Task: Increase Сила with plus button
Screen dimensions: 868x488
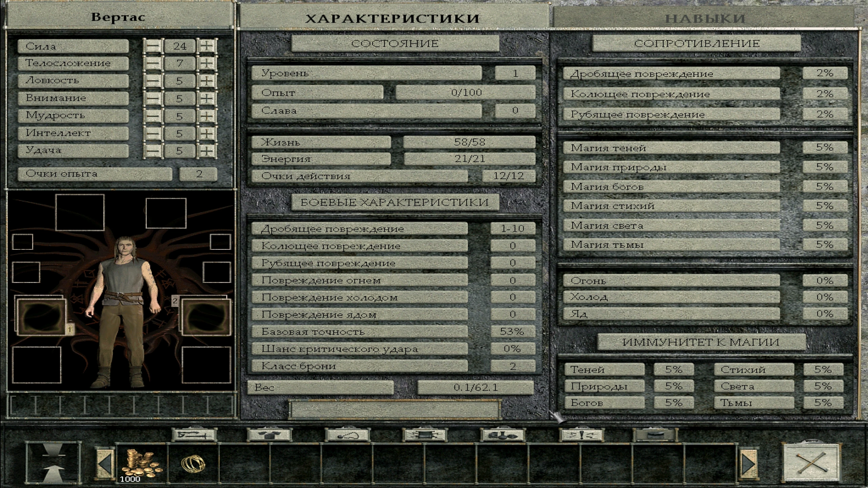Action: [x=206, y=46]
